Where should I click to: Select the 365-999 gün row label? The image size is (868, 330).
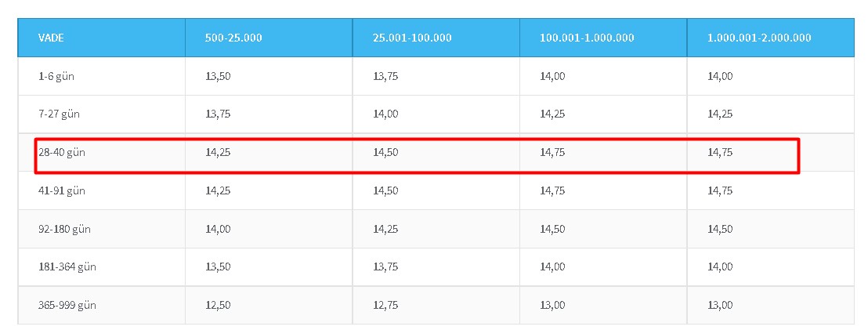tap(67, 305)
